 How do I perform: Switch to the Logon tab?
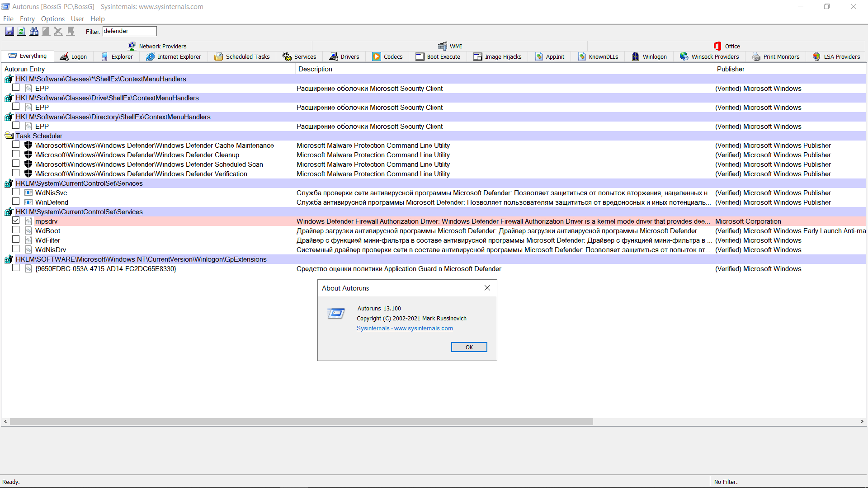[x=73, y=56]
